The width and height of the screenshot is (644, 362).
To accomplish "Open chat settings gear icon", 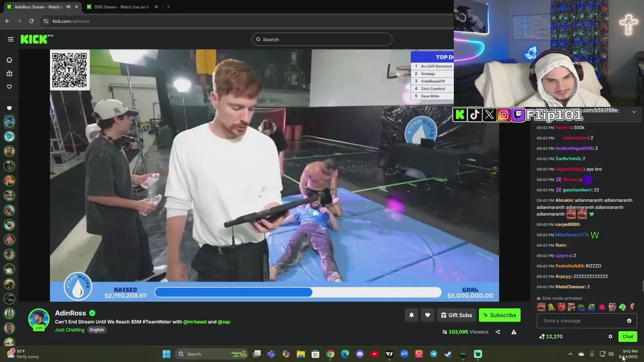I will pyautogui.click(x=610, y=337).
